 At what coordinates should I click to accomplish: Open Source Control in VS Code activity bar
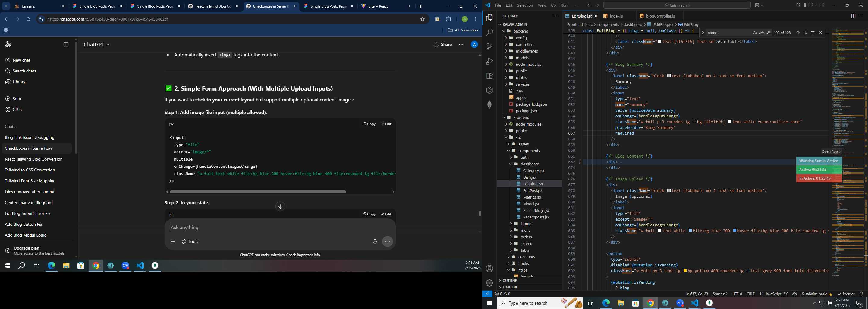pyautogui.click(x=489, y=47)
